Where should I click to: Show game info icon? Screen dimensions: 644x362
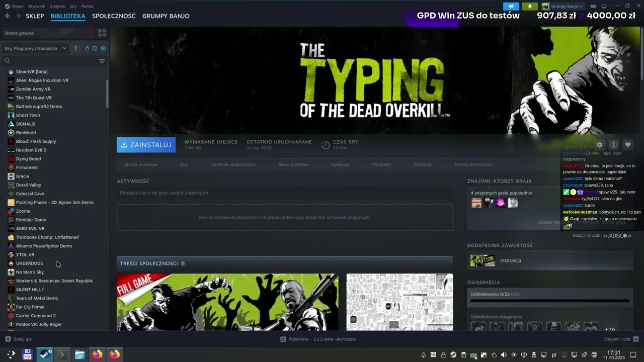tap(613, 145)
